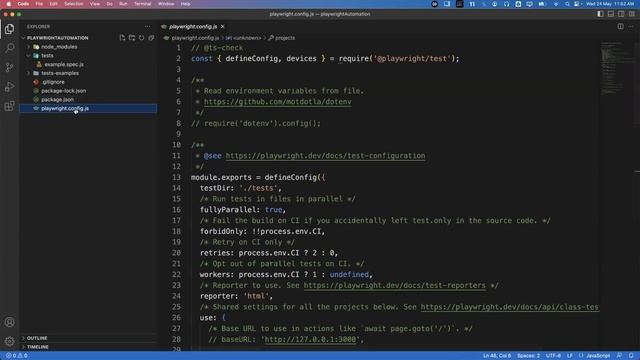Expand the OUTLINE section
The width and height of the screenshot is (640, 360).
click(x=37, y=338)
